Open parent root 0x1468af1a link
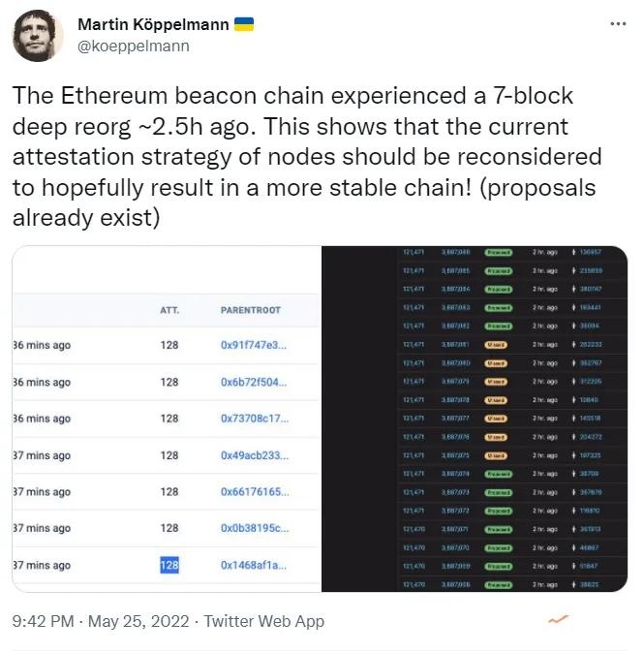The image size is (644, 653). pos(254,565)
